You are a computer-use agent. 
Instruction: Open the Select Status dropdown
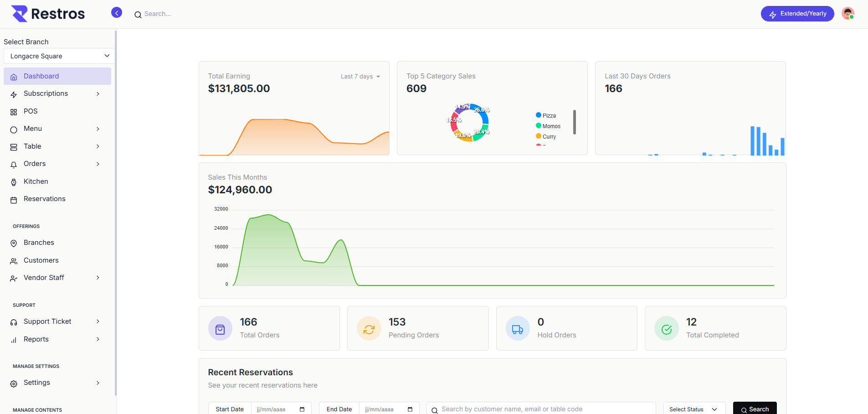pyautogui.click(x=693, y=409)
